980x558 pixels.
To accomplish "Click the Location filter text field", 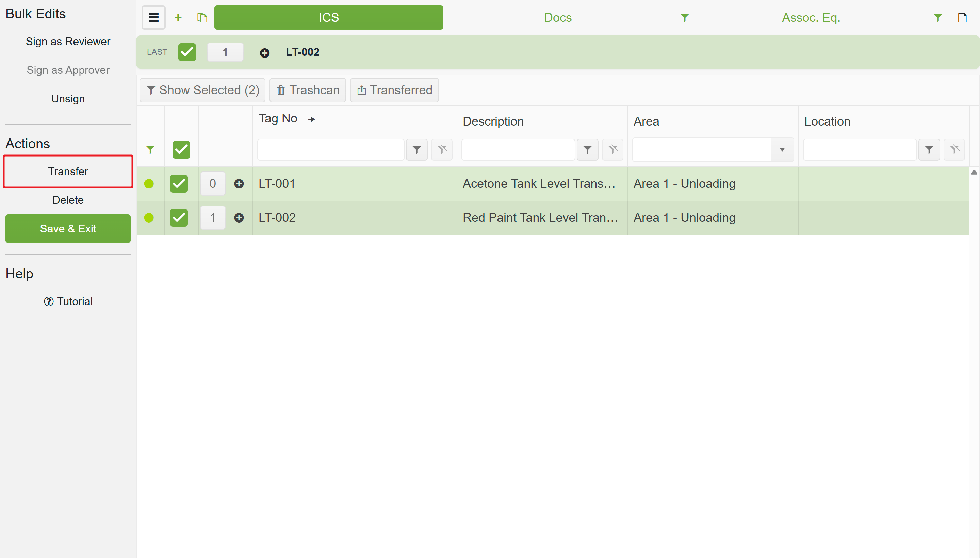I will 859,149.
